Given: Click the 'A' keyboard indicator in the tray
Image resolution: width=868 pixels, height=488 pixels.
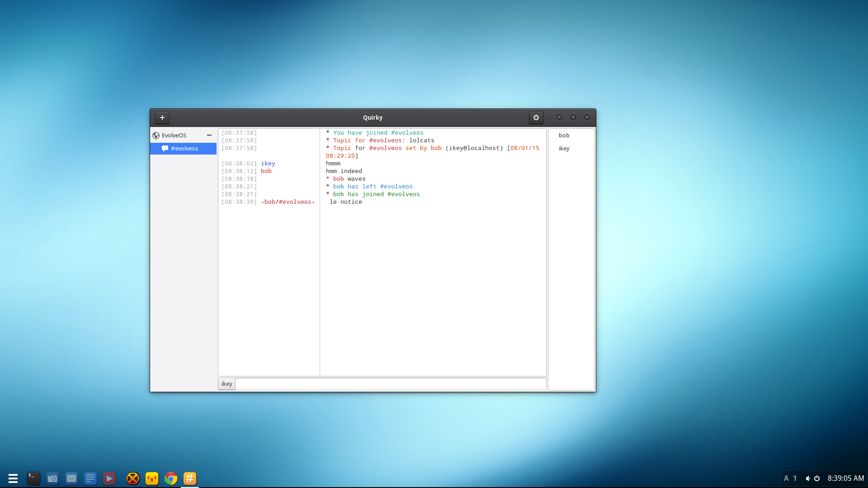Looking at the screenshot, I should pyautogui.click(x=786, y=479).
